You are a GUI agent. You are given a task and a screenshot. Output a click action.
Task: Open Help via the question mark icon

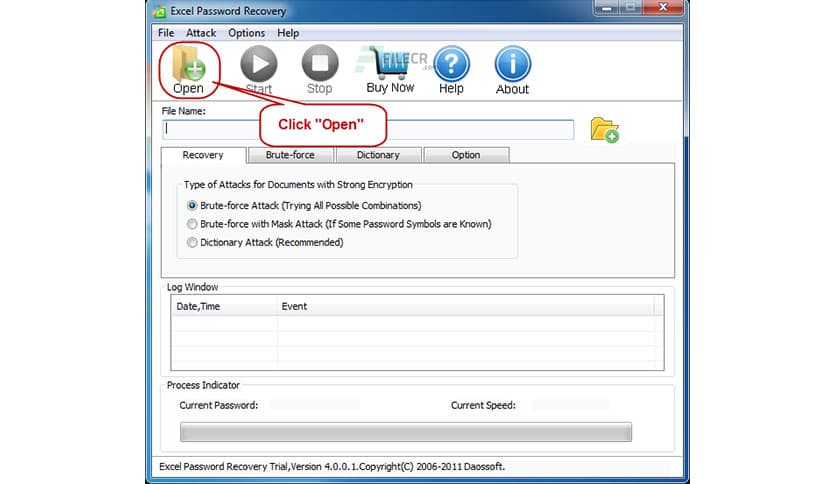(x=451, y=70)
